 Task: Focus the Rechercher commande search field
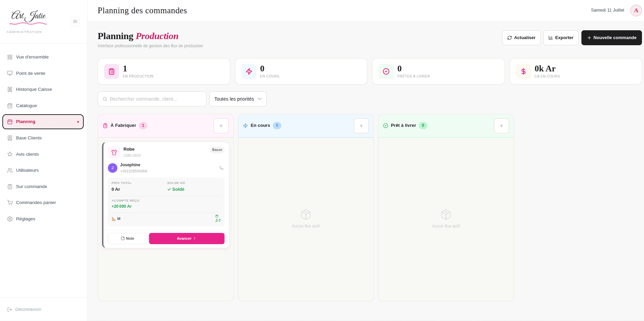pos(152,99)
